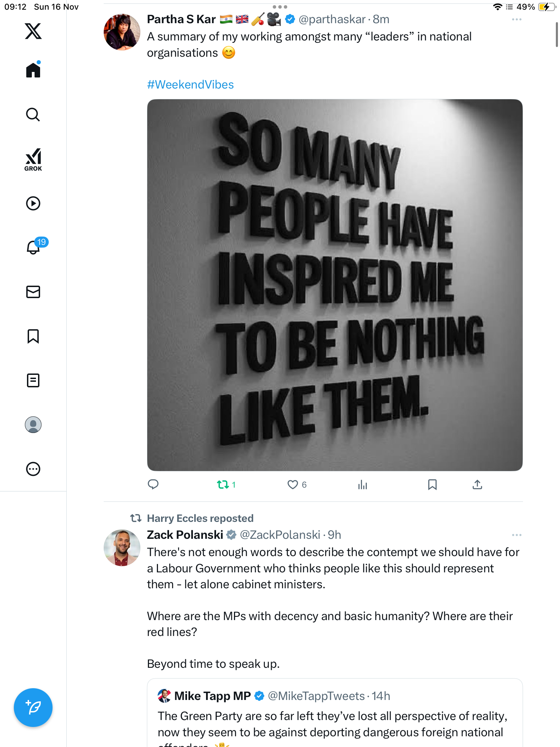Click the X logo in sidebar
This screenshot has width=560, height=747.
click(33, 31)
